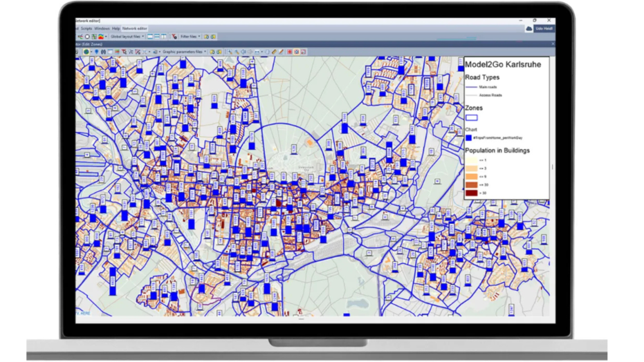The height and width of the screenshot is (362, 644).
Task: Open the Scripts menu
Action: (x=86, y=29)
